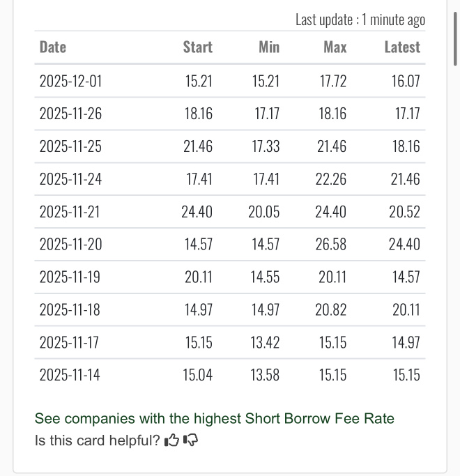
Task: Click the Last update timestamp text
Action: click(x=360, y=20)
